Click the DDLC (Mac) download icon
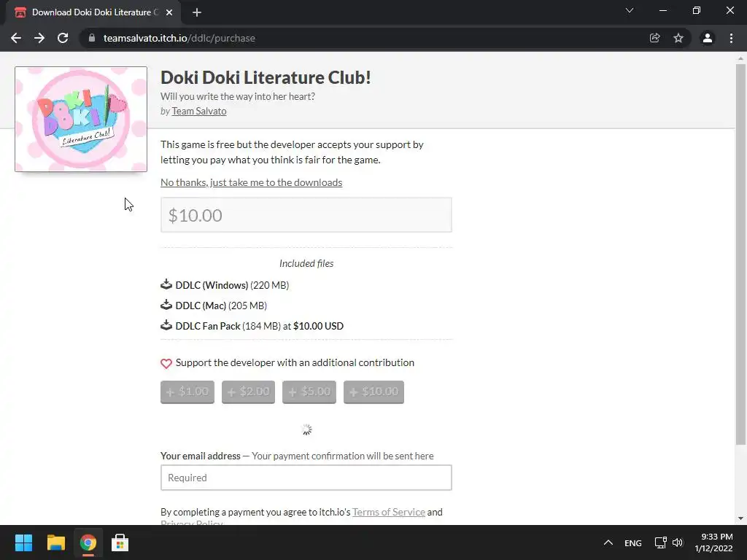 pyautogui.click(x=166, y=306)
